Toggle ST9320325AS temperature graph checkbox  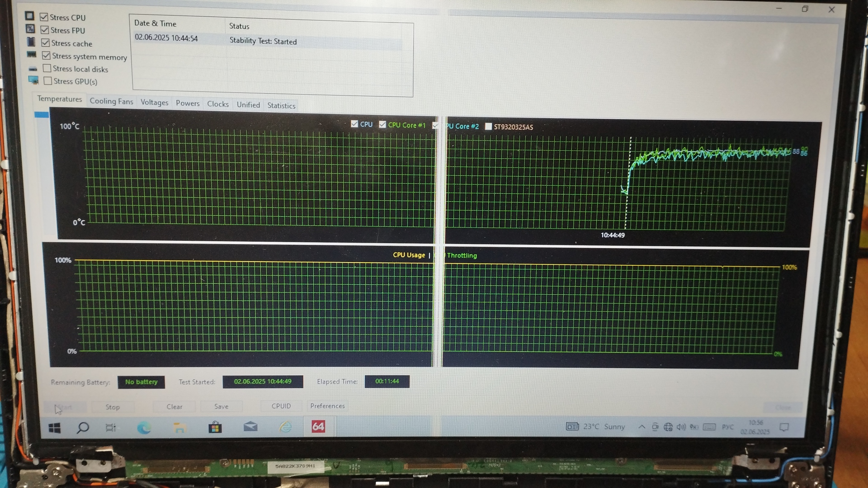click(488, 127)
